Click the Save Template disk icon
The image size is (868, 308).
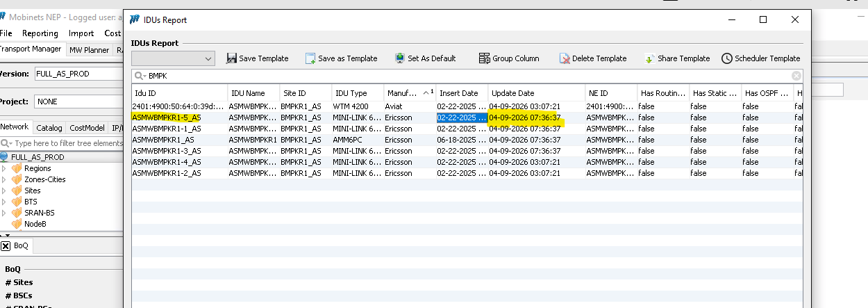point(232,59)
